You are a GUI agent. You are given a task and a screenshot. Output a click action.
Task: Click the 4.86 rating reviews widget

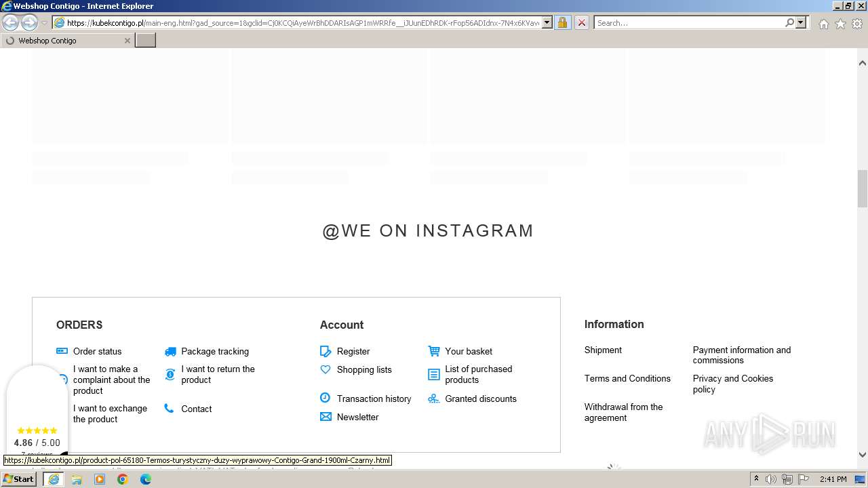pos(37,411)
